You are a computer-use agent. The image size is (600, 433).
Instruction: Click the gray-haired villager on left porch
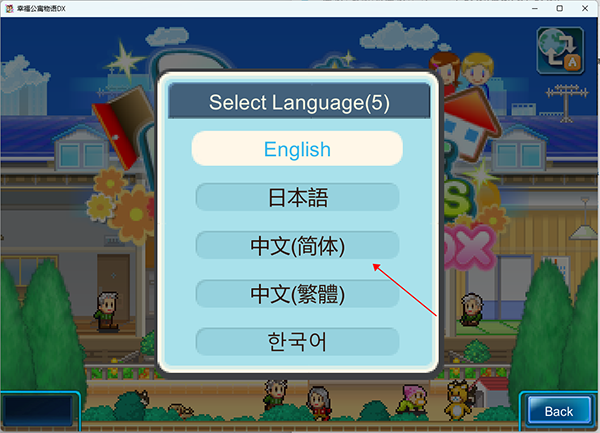coord(106,311)
